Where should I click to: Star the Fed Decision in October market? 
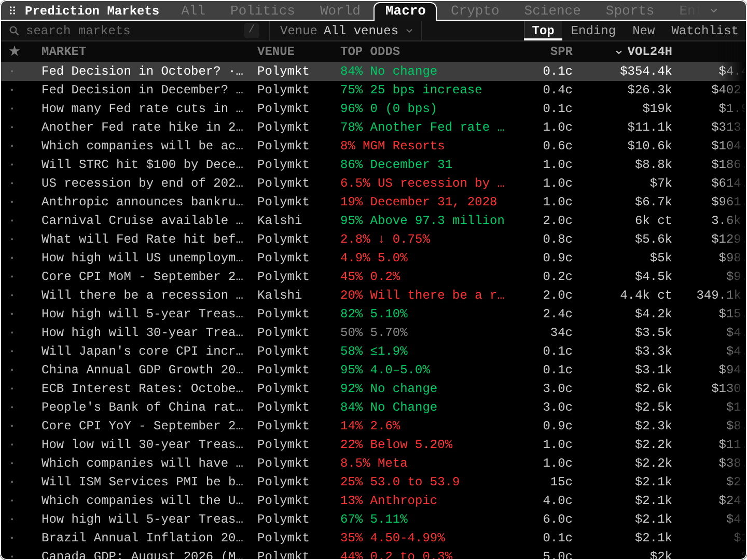(12, 71)
